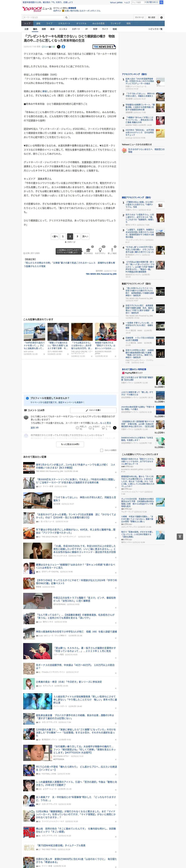Screen dimensions: 186x868
Task: Open the マイページ link
Action: click(x=139, y=17)
